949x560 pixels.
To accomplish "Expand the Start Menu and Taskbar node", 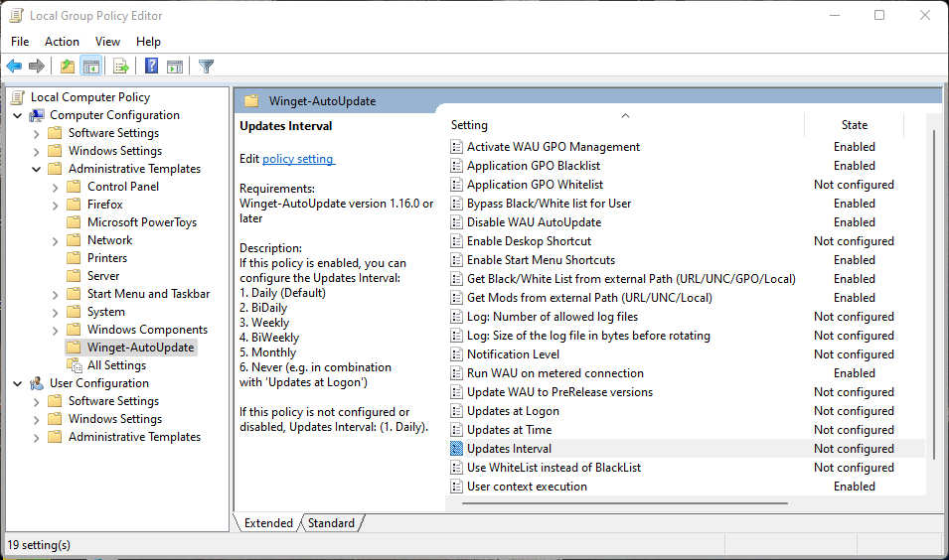I will tap(55, 294).
